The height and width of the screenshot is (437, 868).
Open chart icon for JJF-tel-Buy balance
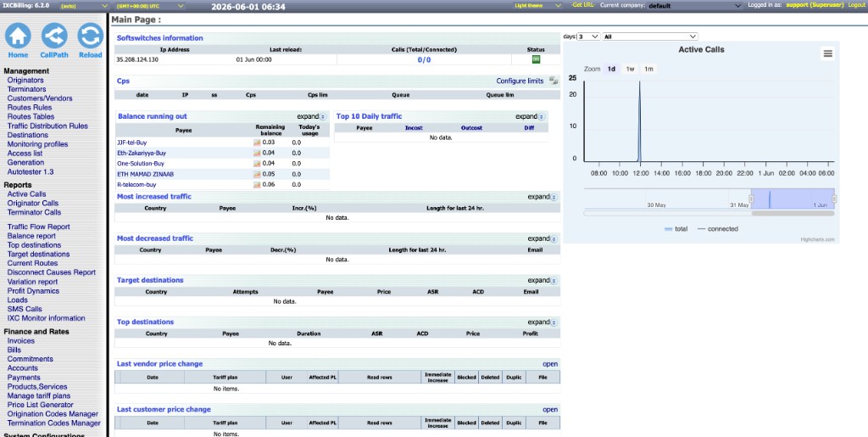(x=257, y=143)
